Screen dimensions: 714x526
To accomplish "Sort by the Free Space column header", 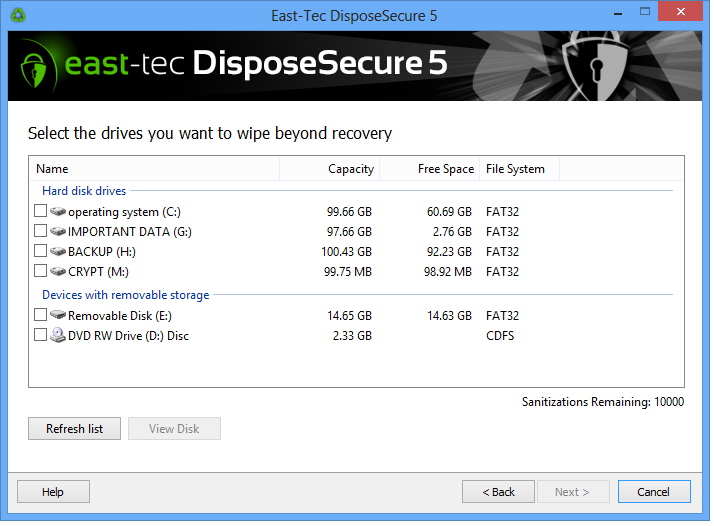I will click(x=429, y=169).
